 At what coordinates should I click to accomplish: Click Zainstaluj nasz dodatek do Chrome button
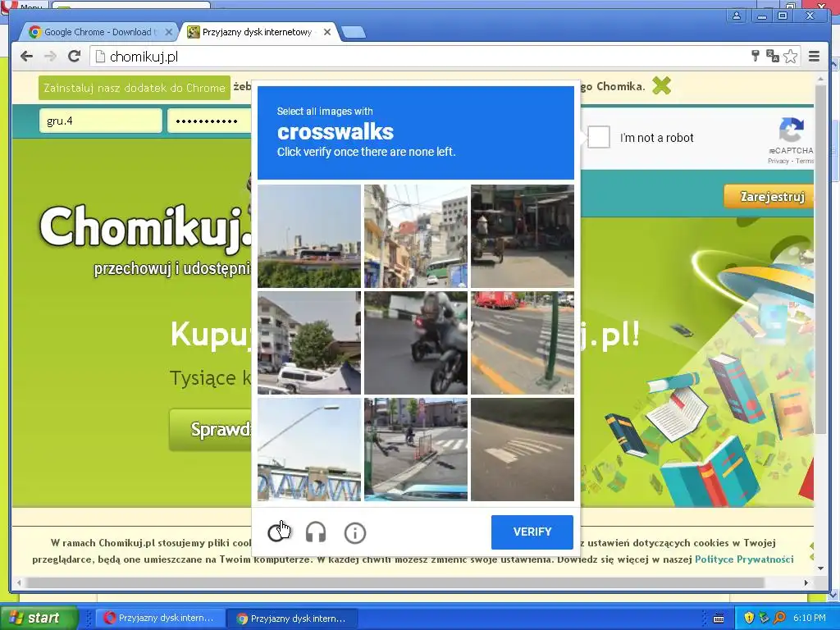coord(135,88)
